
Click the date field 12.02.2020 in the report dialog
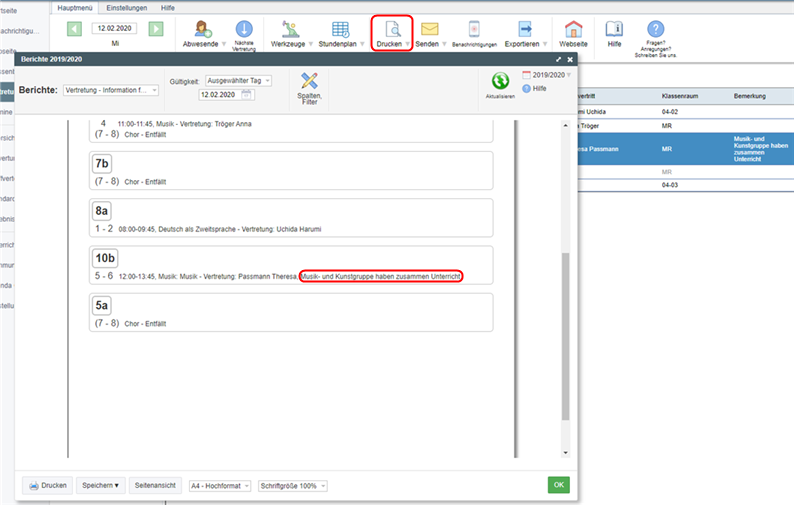pos(219,95)
